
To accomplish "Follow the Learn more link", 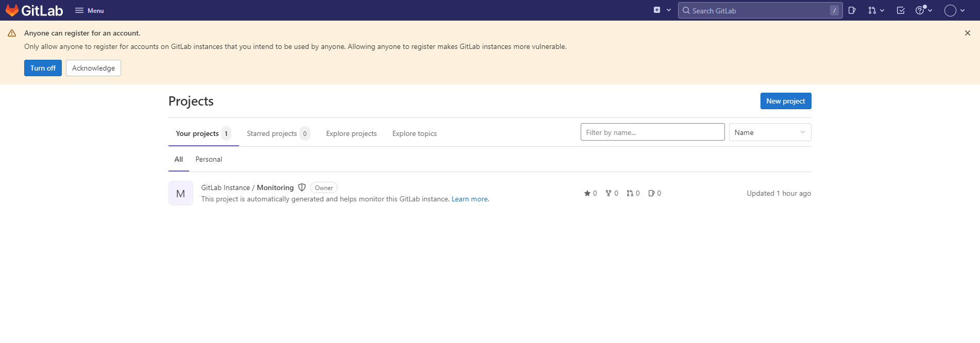I will pyautogui.click(x=469, y=199).
